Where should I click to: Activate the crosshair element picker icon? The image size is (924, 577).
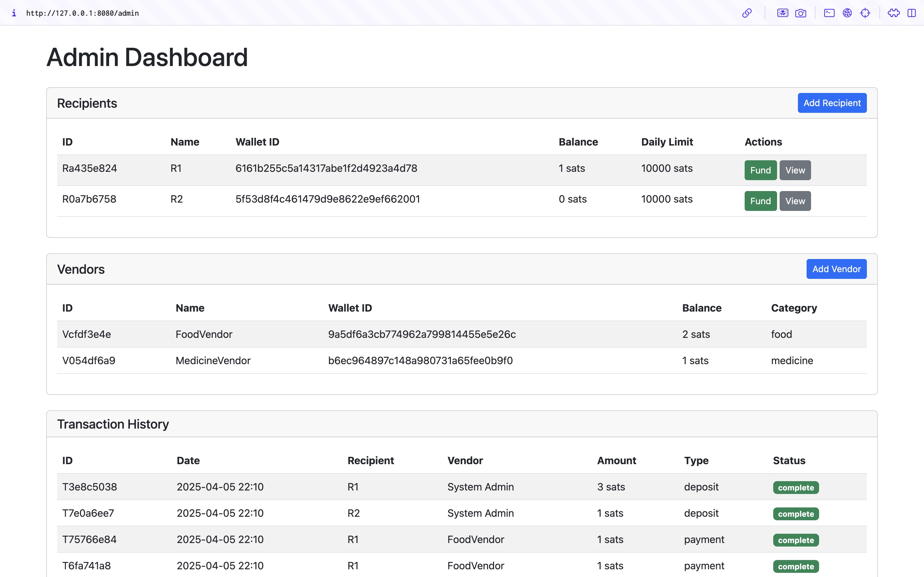pyautogui.click(x=865, y=13)
